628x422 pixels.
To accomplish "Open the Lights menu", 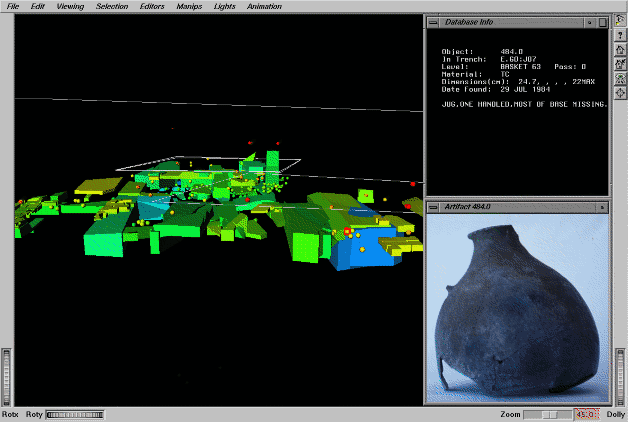I will [224, 6].
